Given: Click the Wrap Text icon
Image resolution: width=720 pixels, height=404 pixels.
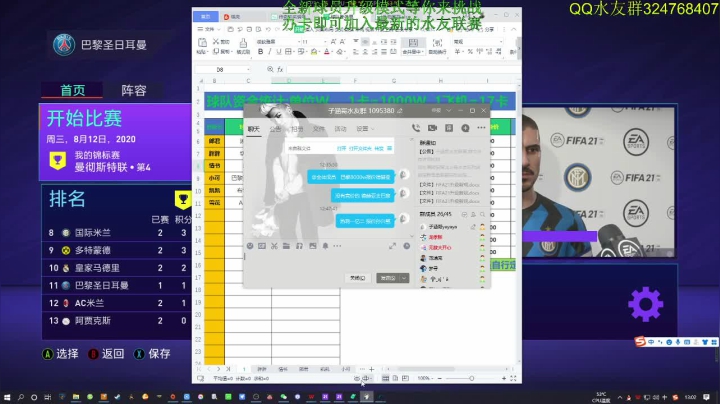Looking at the screenshot, I should point(437,43).
